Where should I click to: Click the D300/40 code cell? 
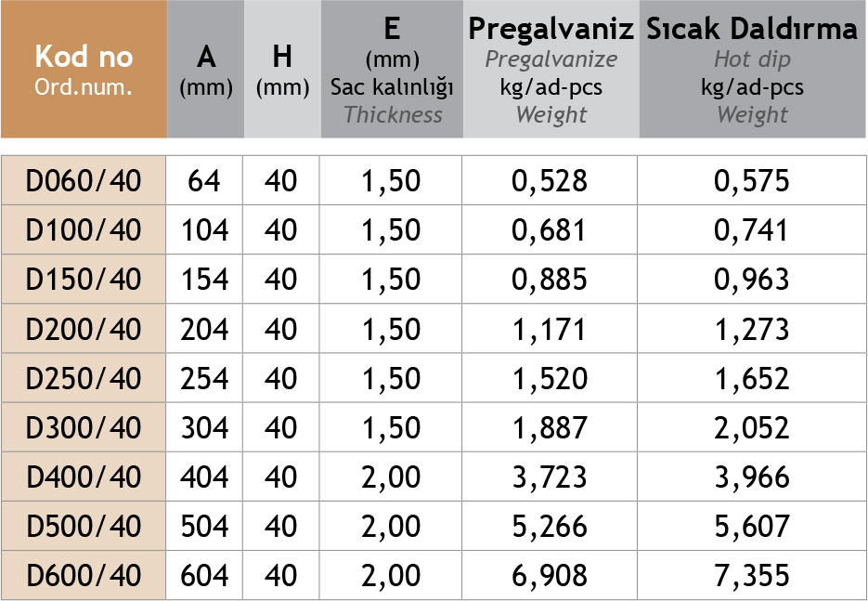[x=84, y=427]
